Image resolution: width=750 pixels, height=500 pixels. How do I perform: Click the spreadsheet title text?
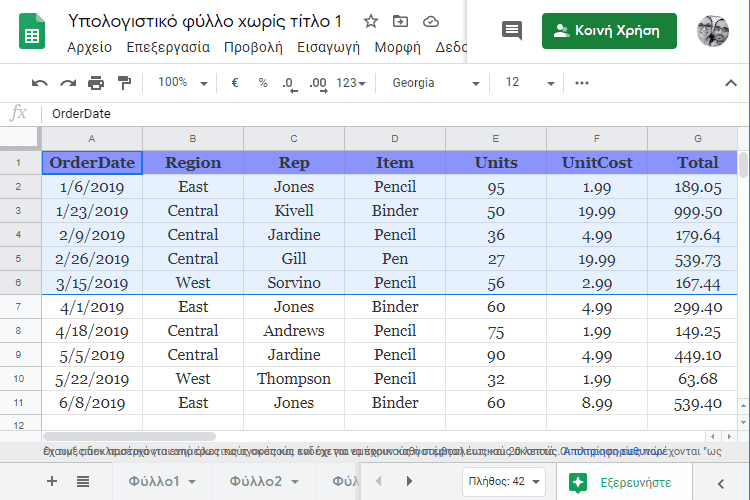[x=205, y=22]
